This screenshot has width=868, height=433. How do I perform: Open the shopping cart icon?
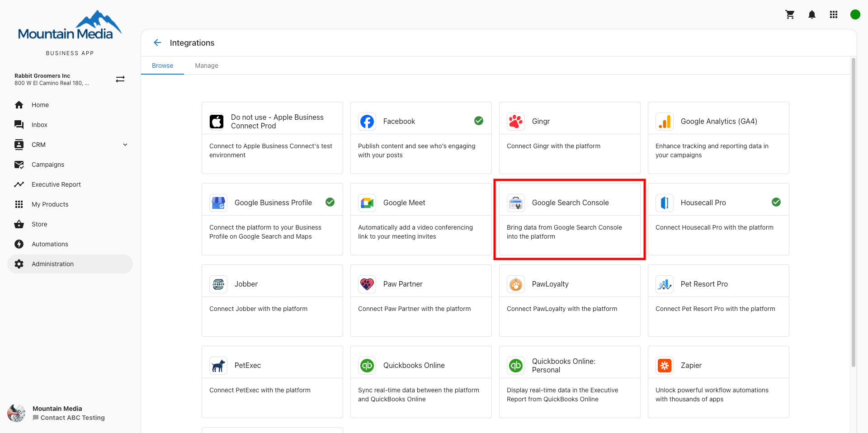(x=790, y=14)
